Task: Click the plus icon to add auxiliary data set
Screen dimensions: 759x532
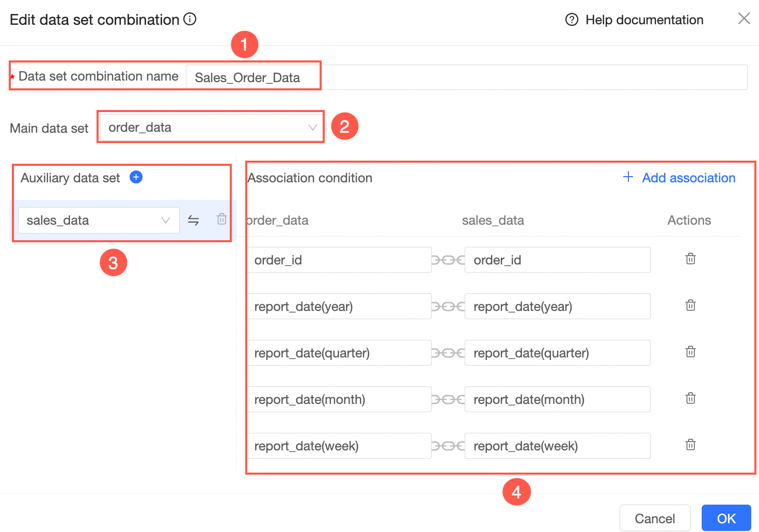Action: click(136, 177)
